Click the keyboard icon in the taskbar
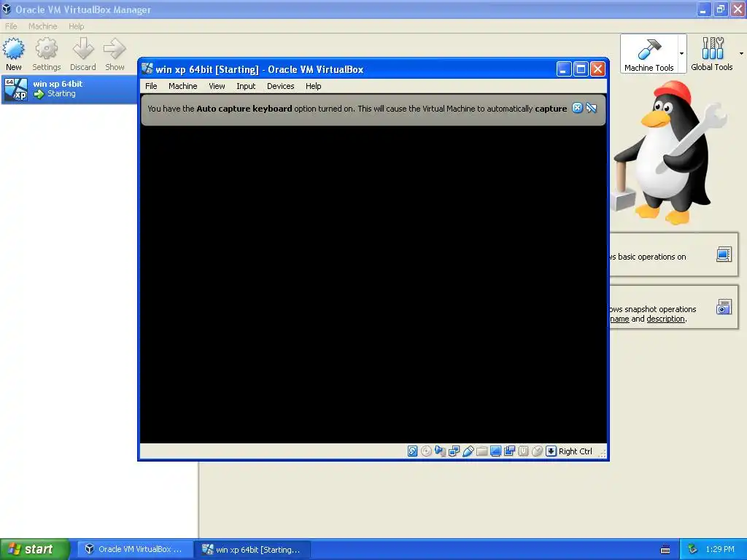747x560 pixels. pyautogui.click(x=665, y=550)
